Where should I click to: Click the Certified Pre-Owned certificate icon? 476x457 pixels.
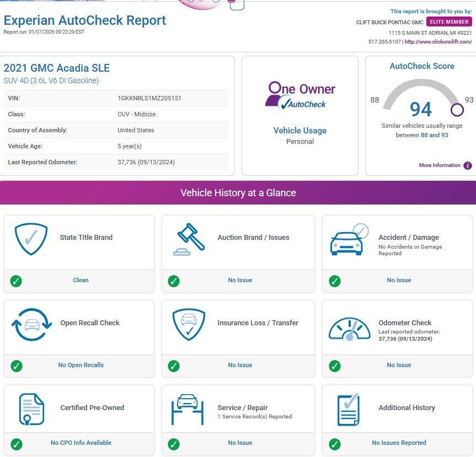point(31,410)
